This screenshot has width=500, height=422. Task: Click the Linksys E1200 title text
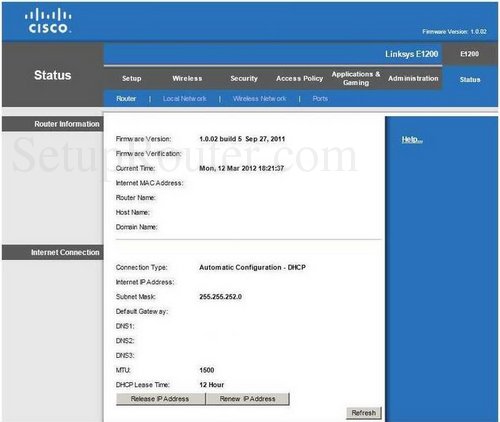[x=412, y=54]
